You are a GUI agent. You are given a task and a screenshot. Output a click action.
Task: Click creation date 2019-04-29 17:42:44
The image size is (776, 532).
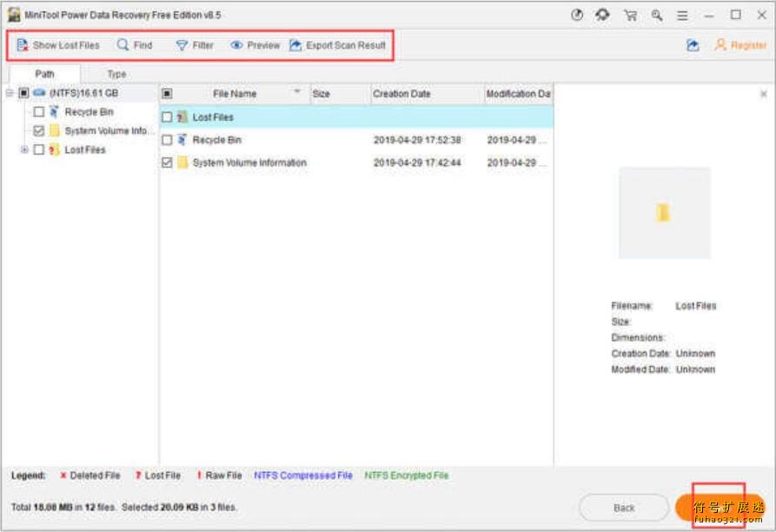click(417, 163)
